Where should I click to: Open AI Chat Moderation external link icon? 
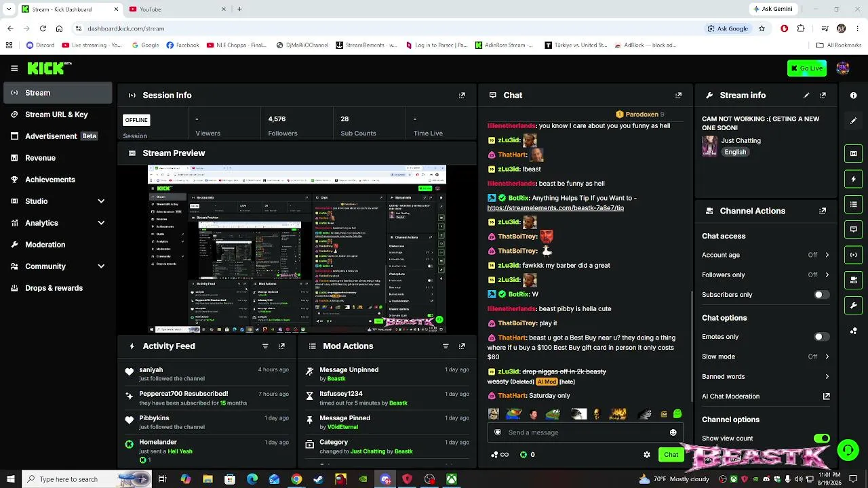(x=826, y=396)
